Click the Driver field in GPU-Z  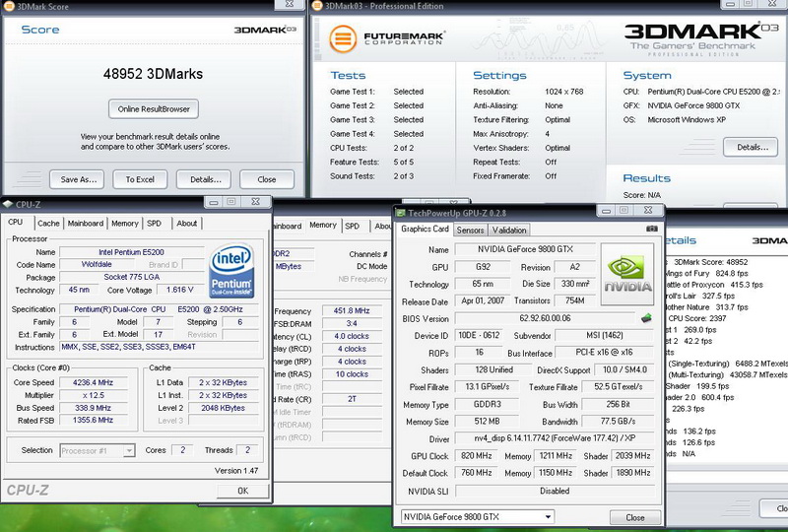(555, 438)
